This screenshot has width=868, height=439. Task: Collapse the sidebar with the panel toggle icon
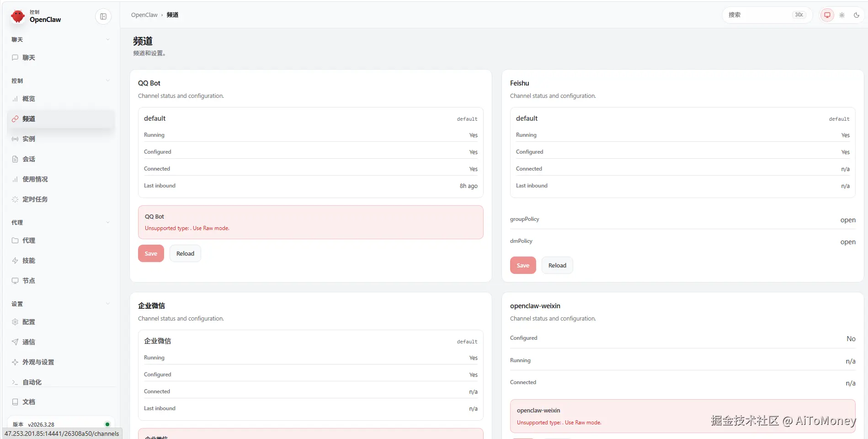(x=103, y=16)
